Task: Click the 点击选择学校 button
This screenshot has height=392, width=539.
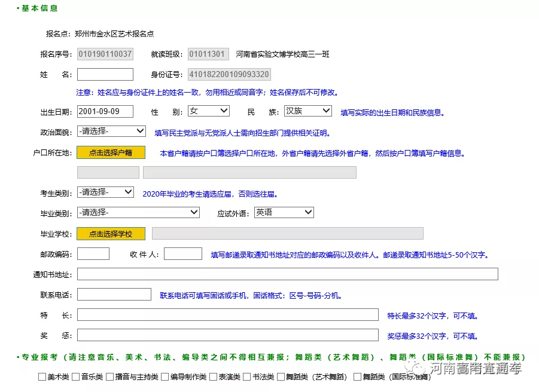Action: (111, 234)
